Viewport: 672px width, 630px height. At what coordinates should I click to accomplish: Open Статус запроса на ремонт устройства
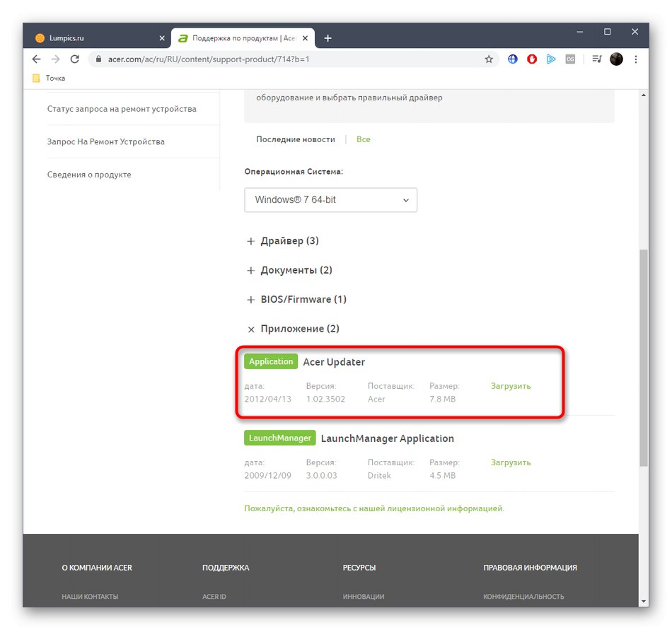coord(122,109)
